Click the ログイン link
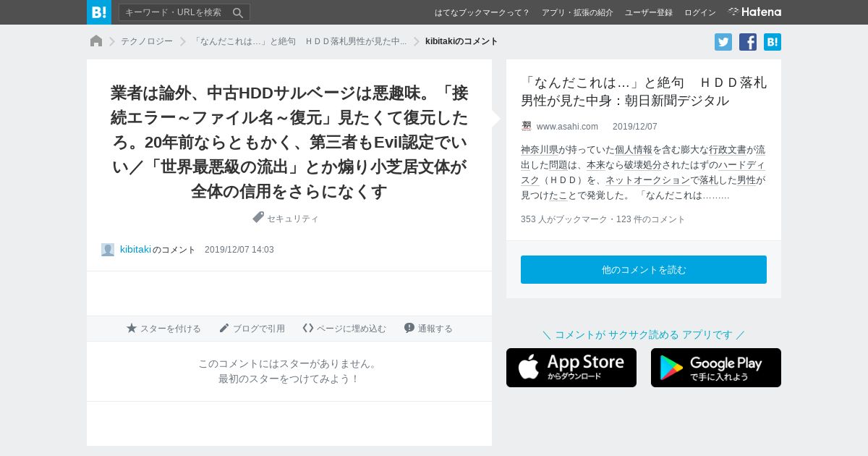This screenshot has width=868, height=456. pyautogui.click(x=700, y=12)
